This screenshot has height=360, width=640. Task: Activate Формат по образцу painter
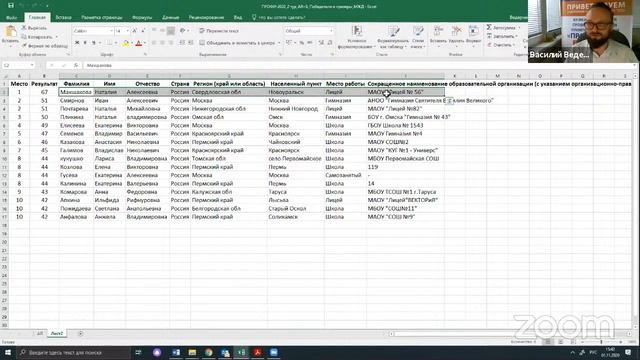tap(44, 46)
